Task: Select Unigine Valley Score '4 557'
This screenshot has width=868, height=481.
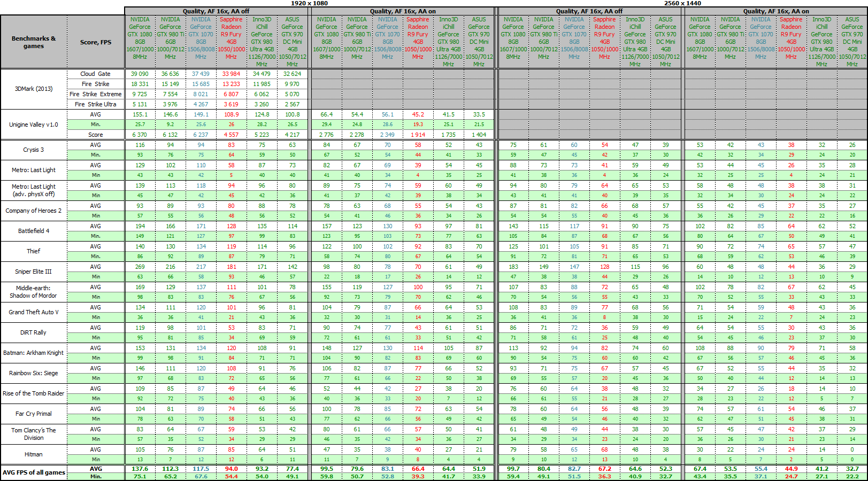Action: pyautogui.click(x=232, y=135)
